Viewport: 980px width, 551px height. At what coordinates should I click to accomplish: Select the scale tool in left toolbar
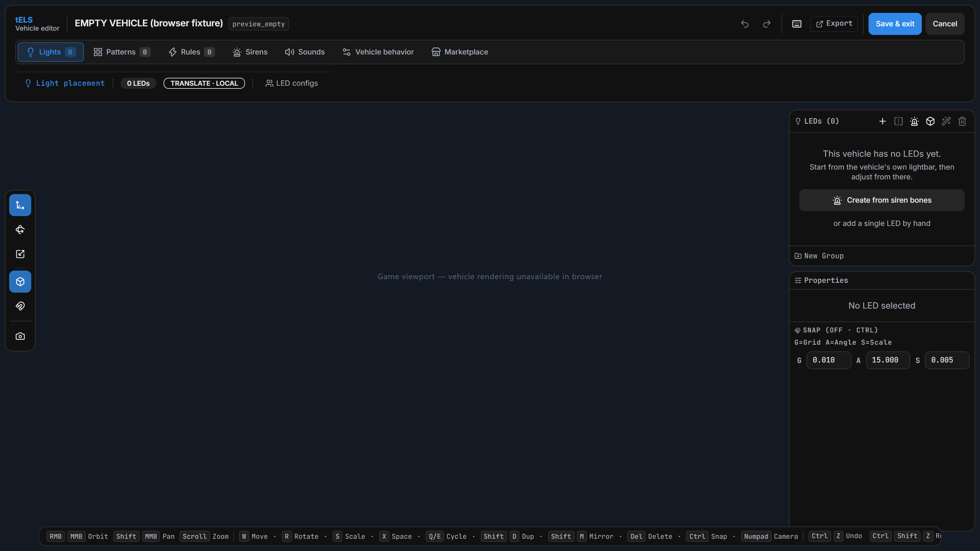[20, 254]
